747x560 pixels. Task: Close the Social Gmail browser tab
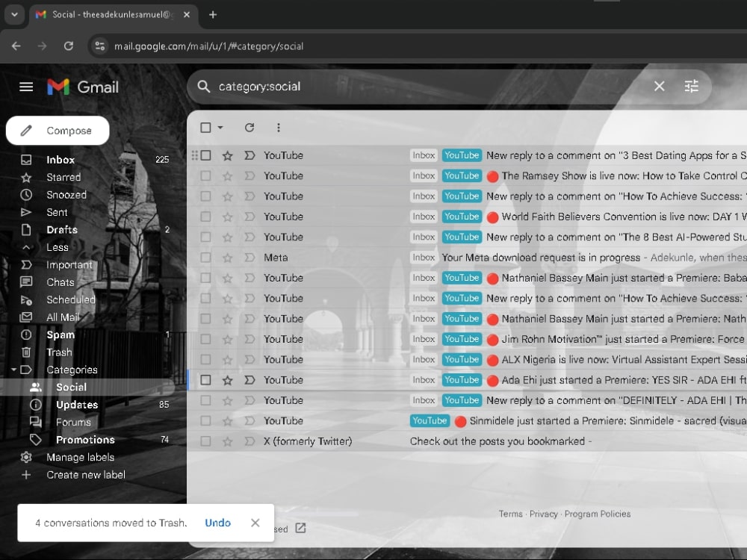point(187,15)
